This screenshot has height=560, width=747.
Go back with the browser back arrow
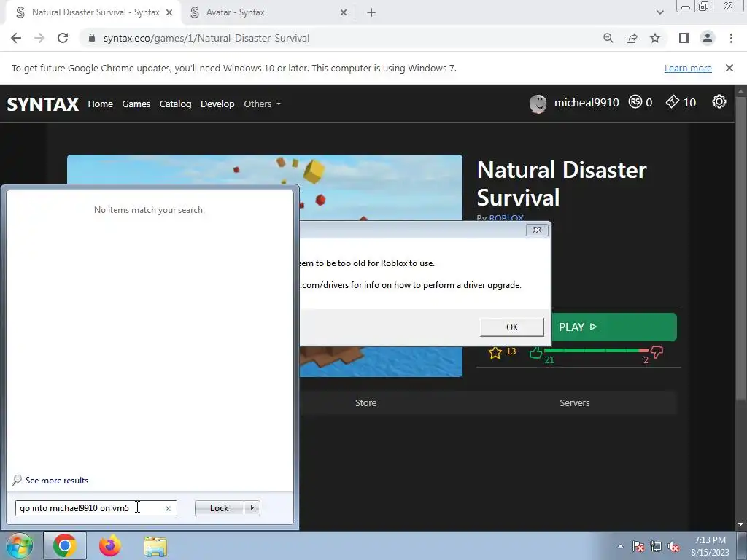[16, 38]
